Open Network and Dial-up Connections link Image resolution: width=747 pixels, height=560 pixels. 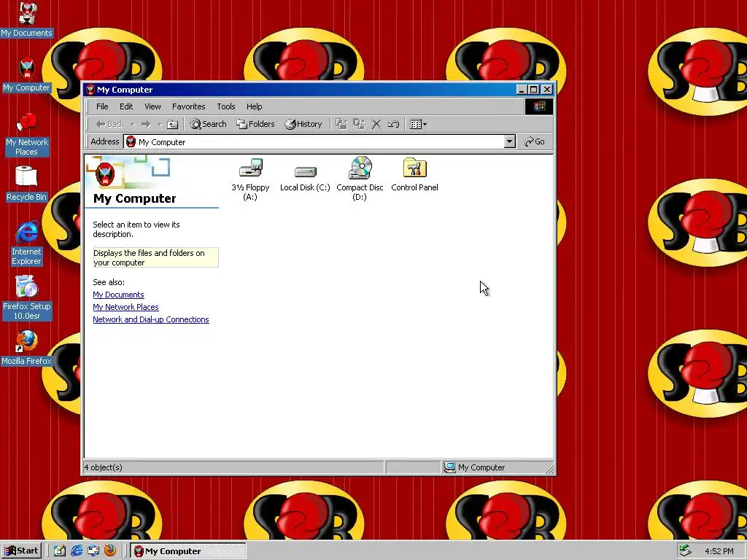click(151, 319)
